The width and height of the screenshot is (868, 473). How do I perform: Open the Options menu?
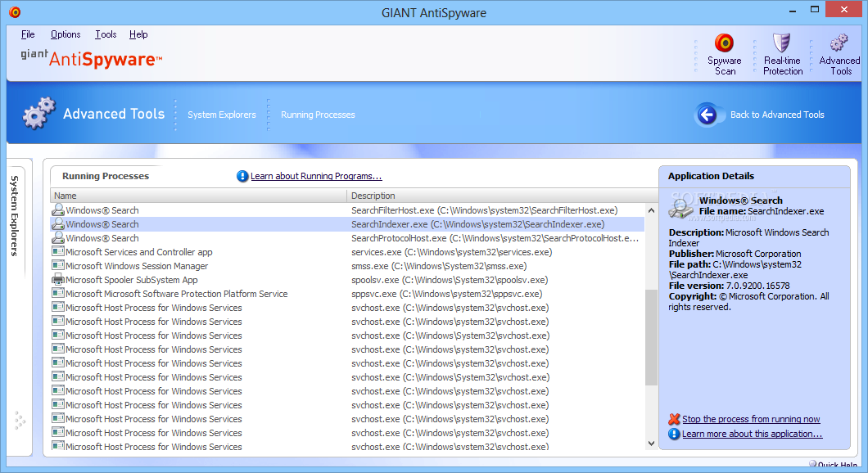coord(66,34)
